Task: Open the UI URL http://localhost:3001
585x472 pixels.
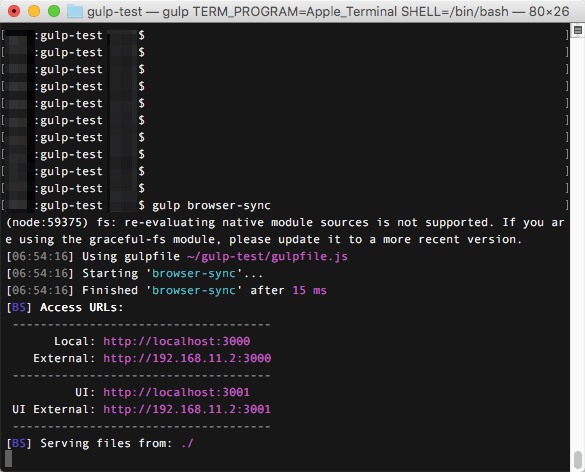Action: [176, 392]
